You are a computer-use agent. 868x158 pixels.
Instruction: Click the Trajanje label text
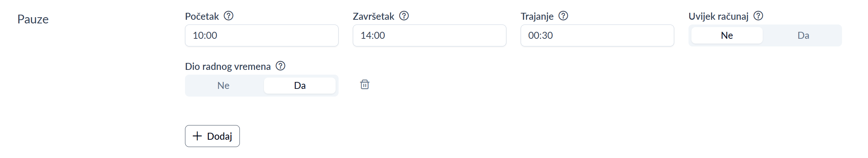[537, 16]
